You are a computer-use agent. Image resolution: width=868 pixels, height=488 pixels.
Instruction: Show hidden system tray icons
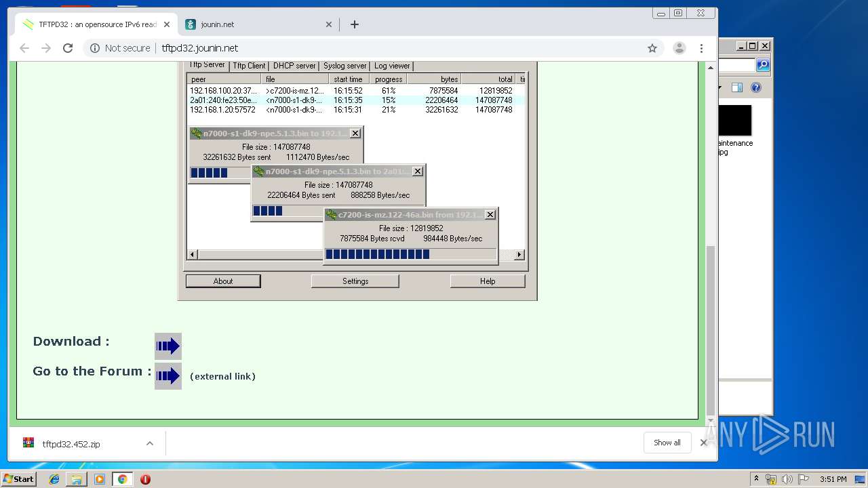[x=756, y=479]
